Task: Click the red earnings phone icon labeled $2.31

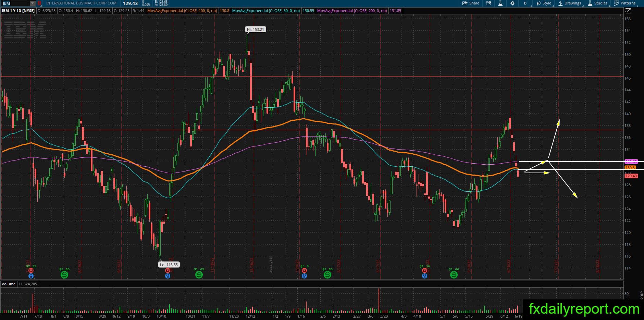Action: pyautogui.click(x=31, y=271)
